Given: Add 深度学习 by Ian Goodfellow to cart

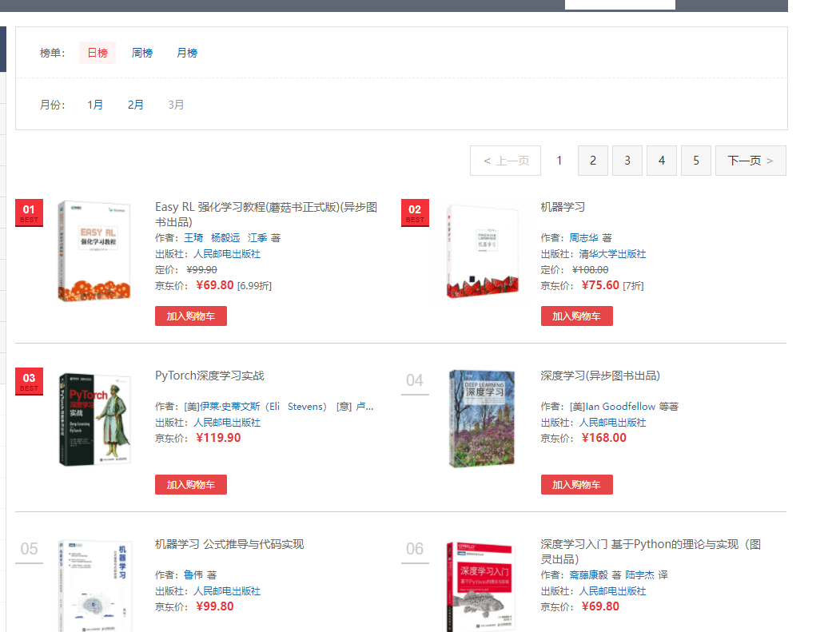Looking at the screenshot, I should [576, 485].
